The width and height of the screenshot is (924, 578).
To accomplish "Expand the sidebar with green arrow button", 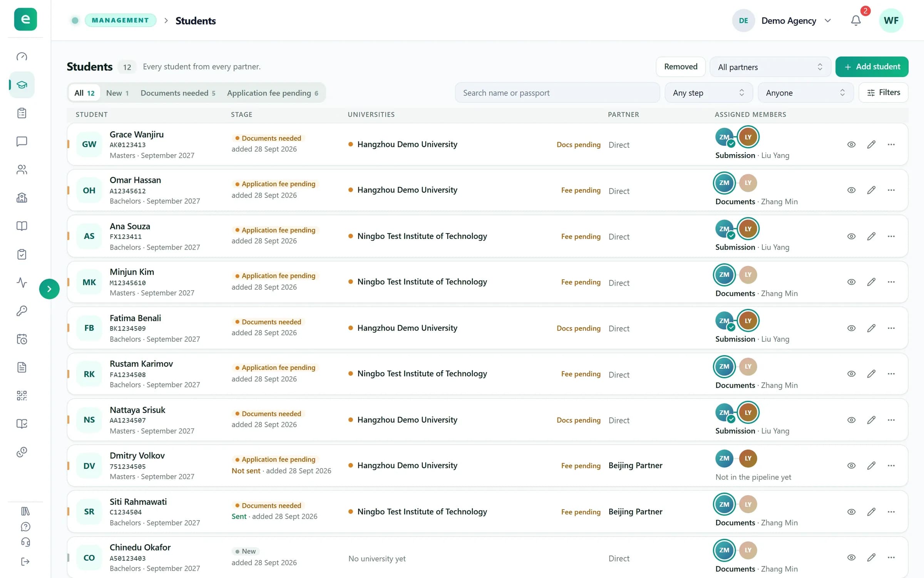I will point(49,289).
